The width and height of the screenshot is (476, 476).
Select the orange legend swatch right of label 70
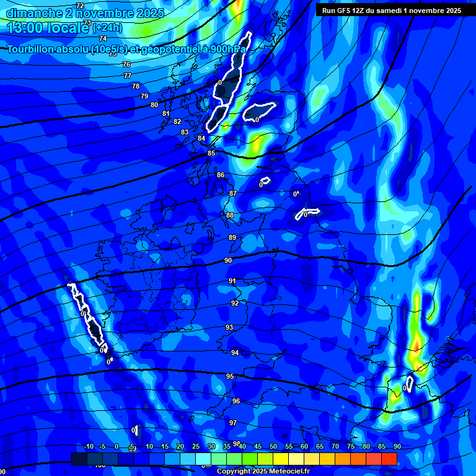point(342,459)
